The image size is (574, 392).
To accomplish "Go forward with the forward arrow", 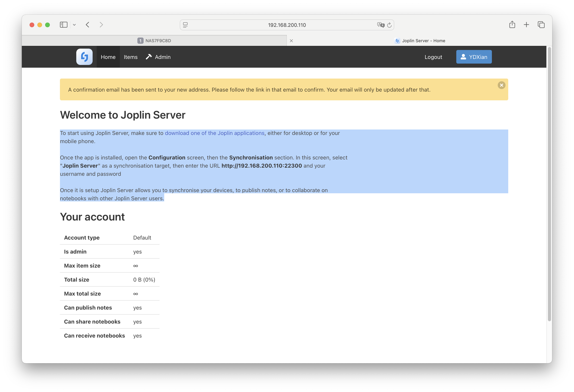I will [x=101, y=25].
